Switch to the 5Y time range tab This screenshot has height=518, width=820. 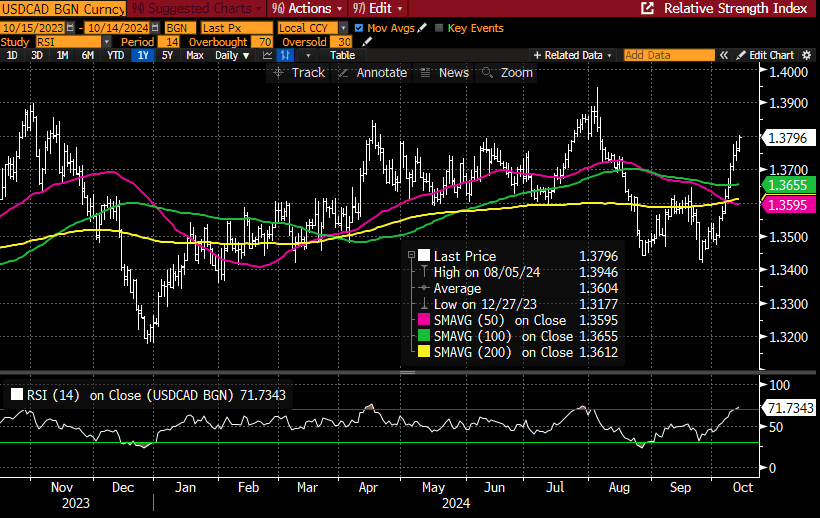pyautogui.click(x=167, y=55)
